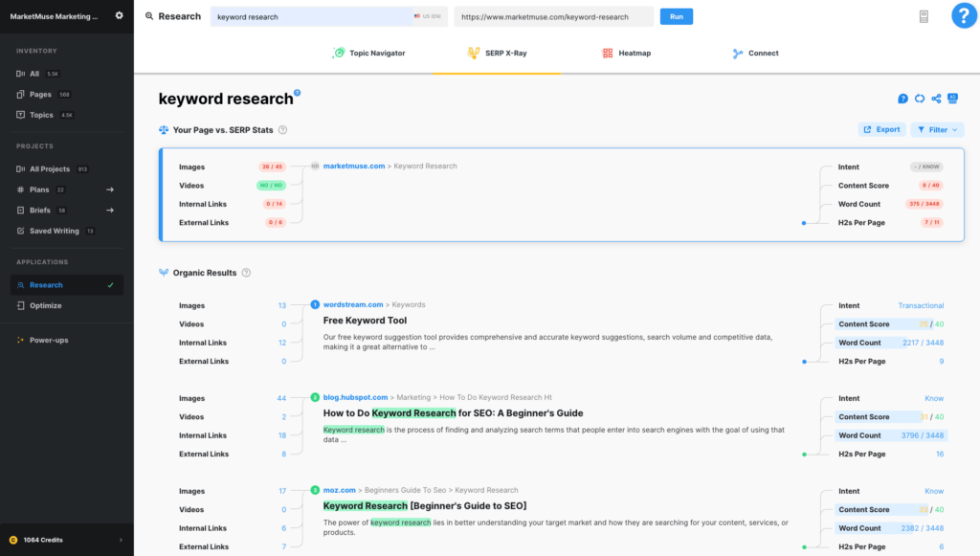Click the 1064 Credits label

[43, 540]
